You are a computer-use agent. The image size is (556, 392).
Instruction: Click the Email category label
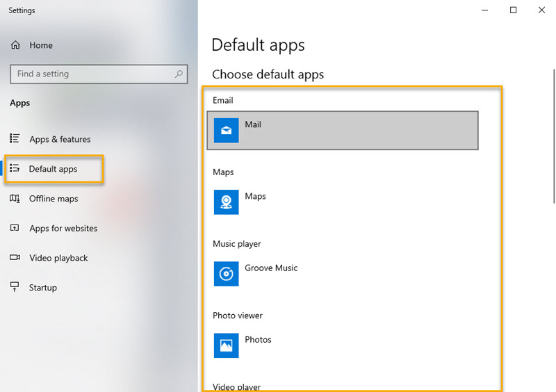tap(222, 100)
